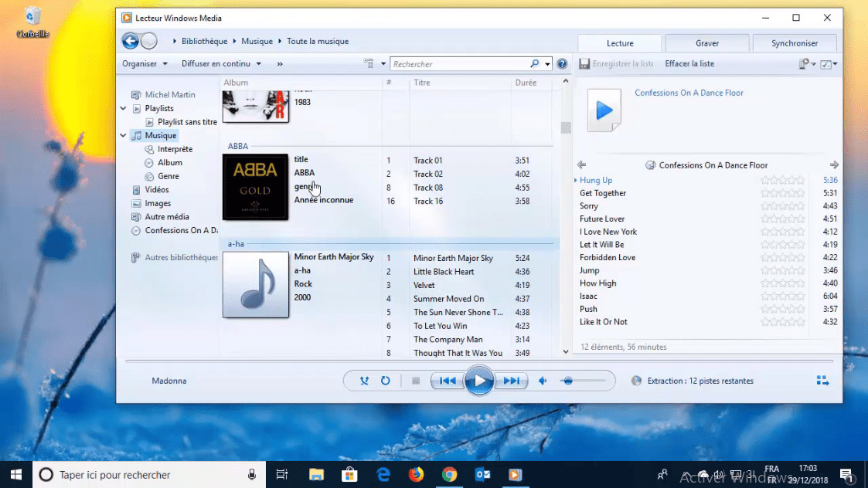The height and width of the screenshot is (488, 868).
Task: Switch to the Now Playing view icon
Action: click(x=822, y=380)
